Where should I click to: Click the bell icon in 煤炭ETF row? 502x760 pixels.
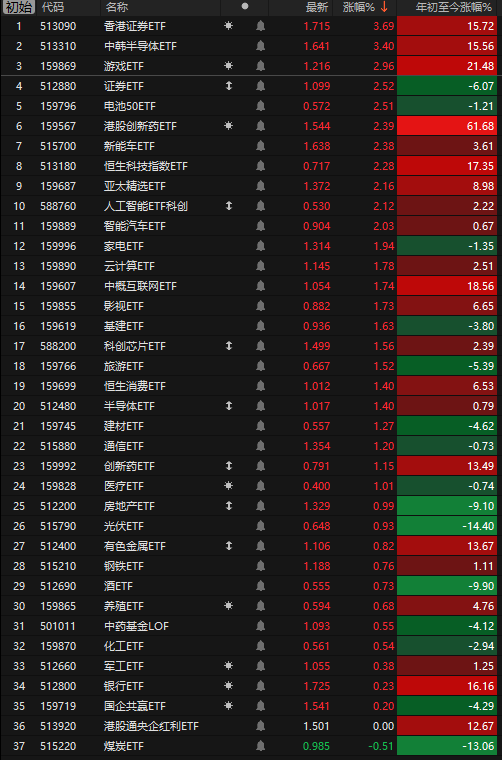coord(261,746)
